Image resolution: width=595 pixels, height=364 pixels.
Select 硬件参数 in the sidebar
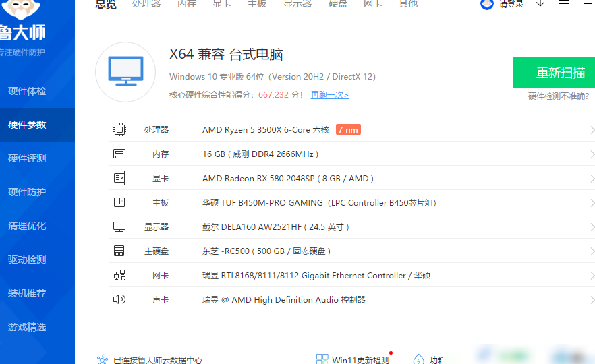point(37,125)
